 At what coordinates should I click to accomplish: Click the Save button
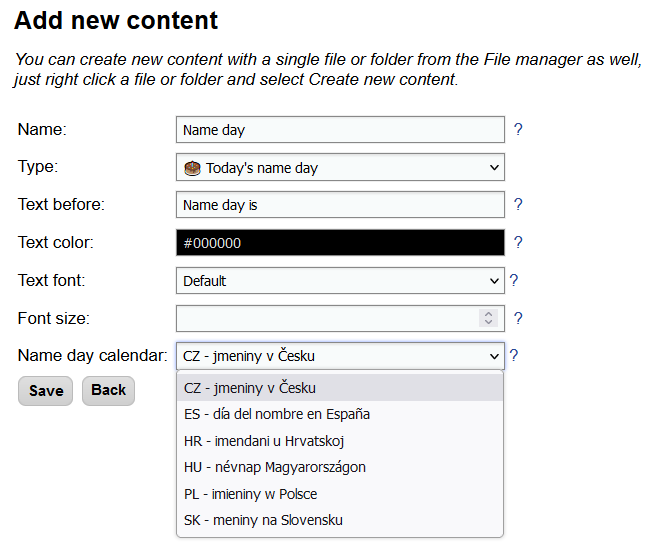tap(46, 391)
